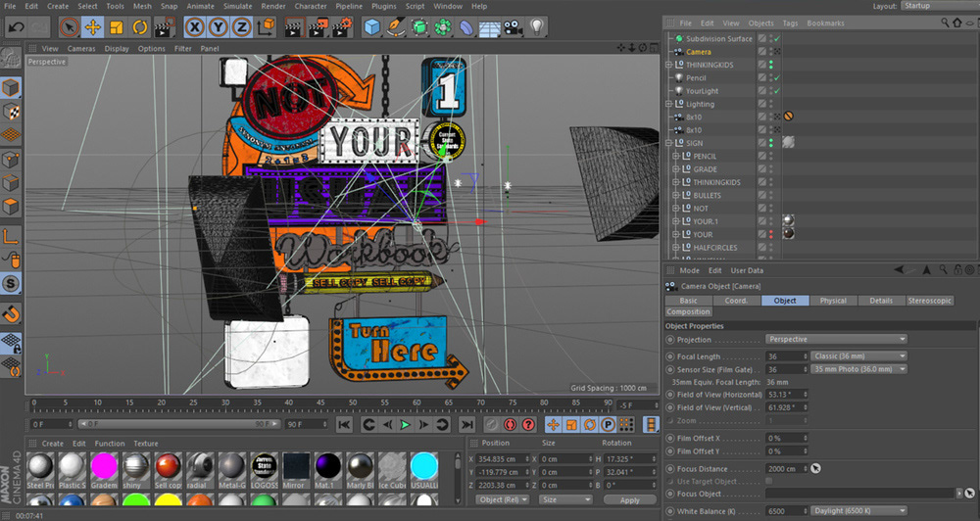
Task: Click the green array modeling icon
Action: [443, 27]
